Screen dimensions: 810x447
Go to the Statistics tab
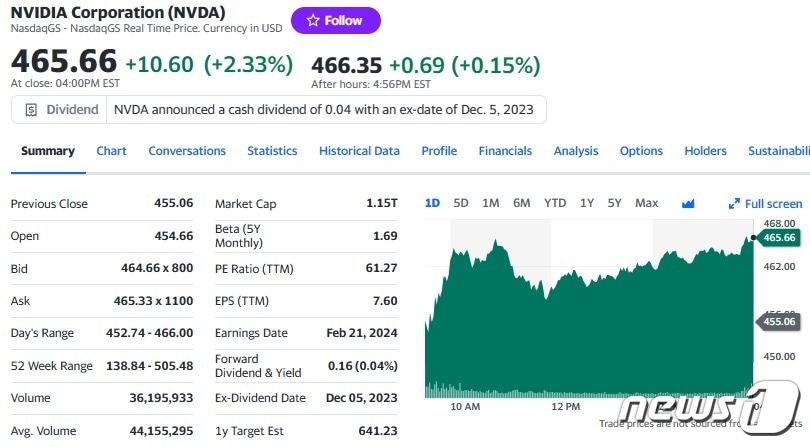272,151
